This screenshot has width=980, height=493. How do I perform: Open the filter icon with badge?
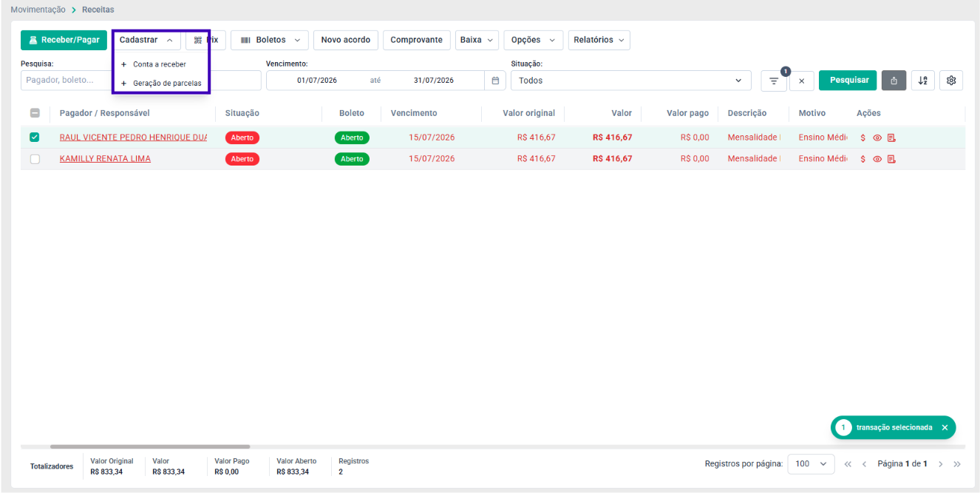coord(774,81)
